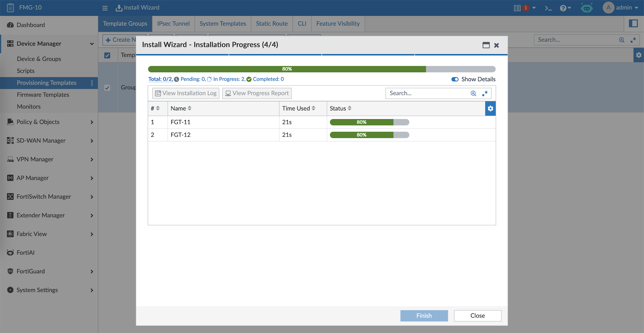644x333 pixels.
Task: Toggle the Group row checkbox
Action: [x=107, y=88]
